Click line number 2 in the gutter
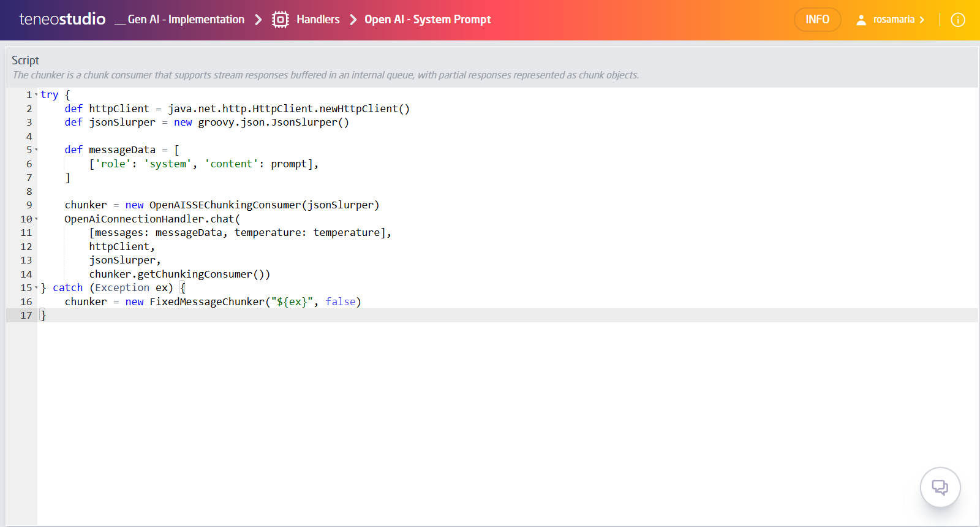This screenshot has height=527, width=980. 29,108
